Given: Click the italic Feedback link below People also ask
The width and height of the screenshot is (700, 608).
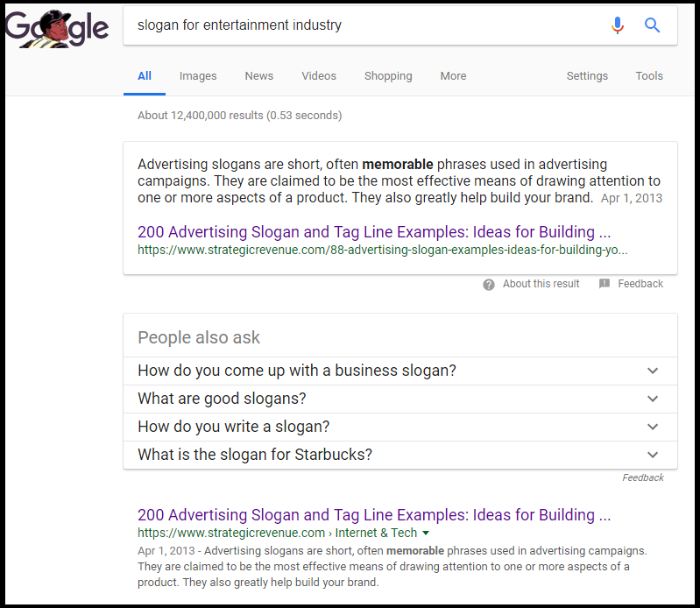Looking at the screenshot, I should (x=643, y=477).
